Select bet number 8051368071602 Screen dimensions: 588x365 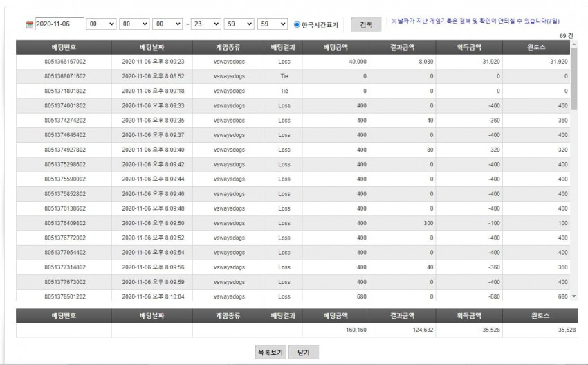tap(65, 76)
